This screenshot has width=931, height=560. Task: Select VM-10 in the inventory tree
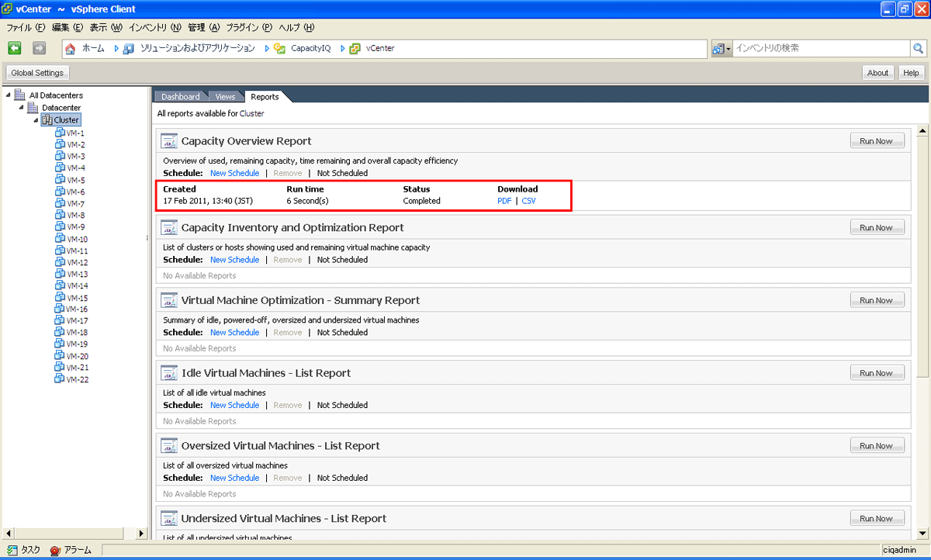pos(77,239)
